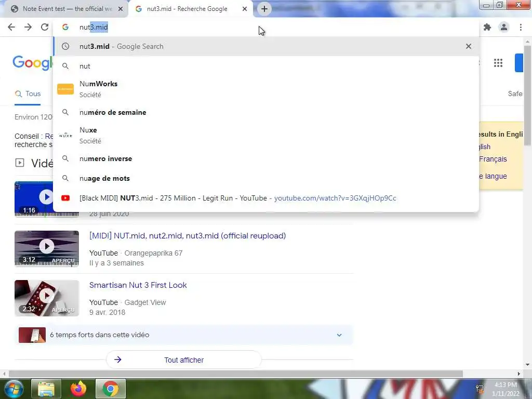The image size is (532, 399).
Task: Click the YouTube red icon in suggestions
Action: [65, 198]
